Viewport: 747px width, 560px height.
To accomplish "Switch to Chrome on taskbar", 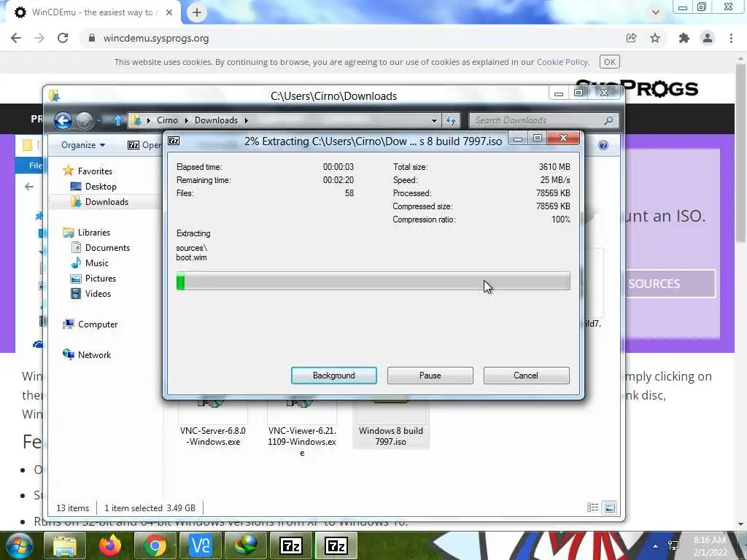I will [155, 545].
